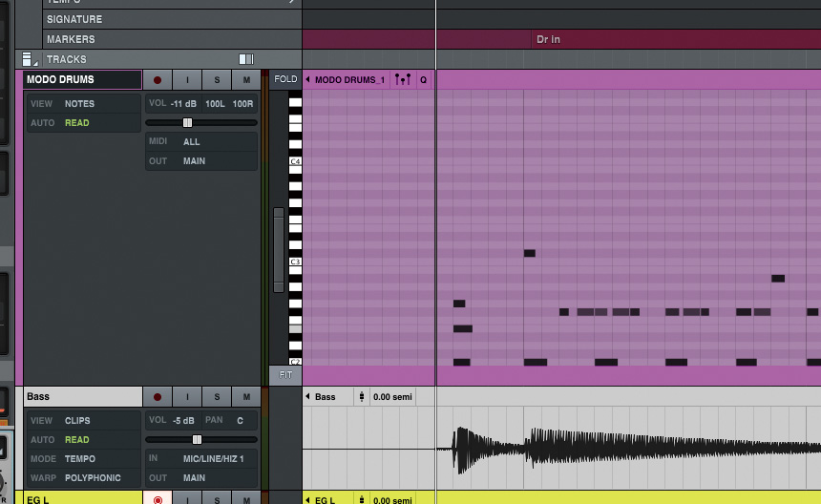Click the FIT button below keyboard
Viewport: 821px width, 504px height.
pos(285,375)
